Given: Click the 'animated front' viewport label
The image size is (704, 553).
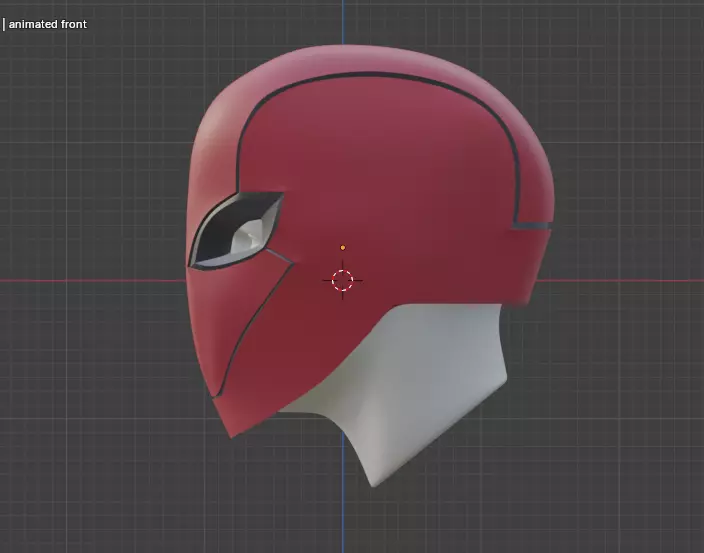Looking at the screenshot, I should (x=48, y=24).
